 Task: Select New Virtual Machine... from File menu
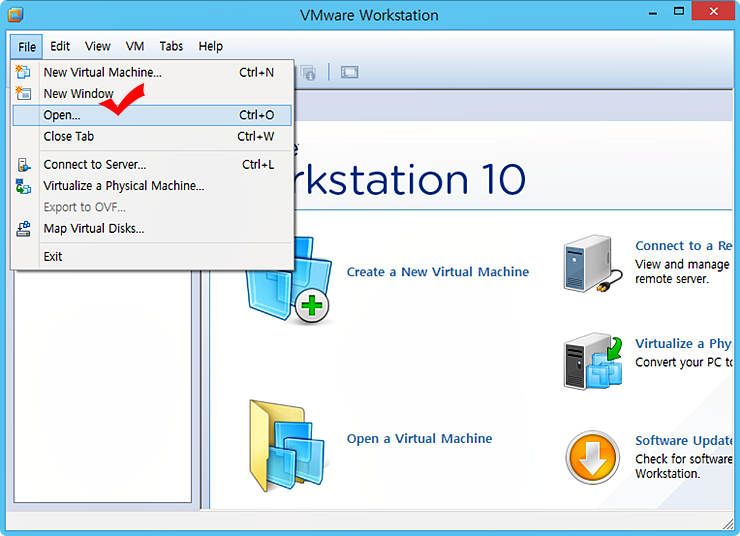102,72
